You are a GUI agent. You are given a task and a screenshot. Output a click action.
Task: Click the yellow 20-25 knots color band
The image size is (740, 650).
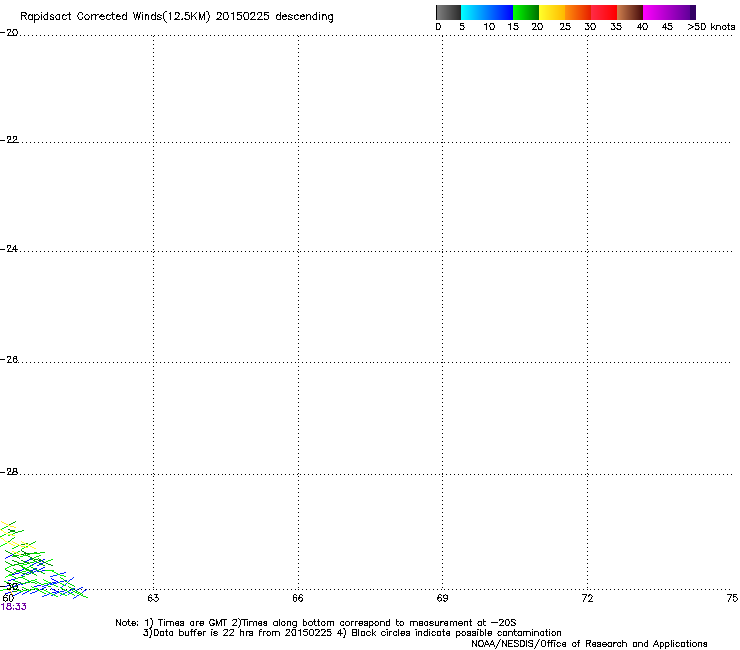pos(552,12)
